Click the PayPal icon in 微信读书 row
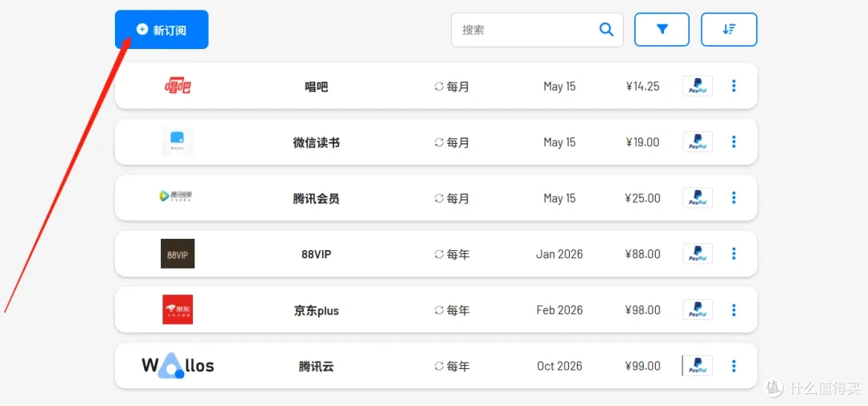 [x=698, y=141]
